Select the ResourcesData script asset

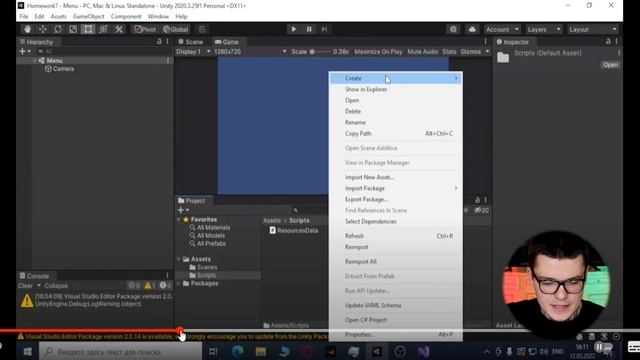[x=293, y=231]
